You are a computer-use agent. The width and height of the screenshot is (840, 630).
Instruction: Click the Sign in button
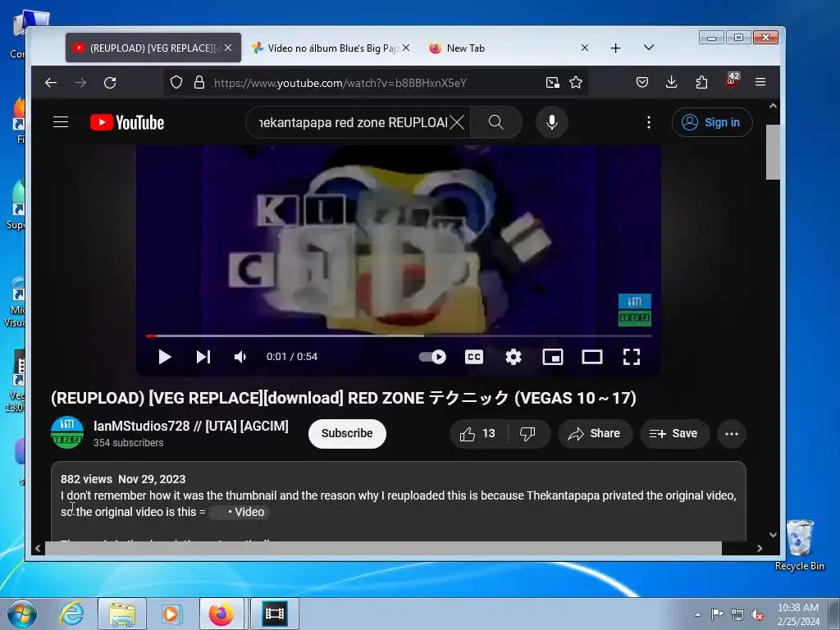[712, 123]
